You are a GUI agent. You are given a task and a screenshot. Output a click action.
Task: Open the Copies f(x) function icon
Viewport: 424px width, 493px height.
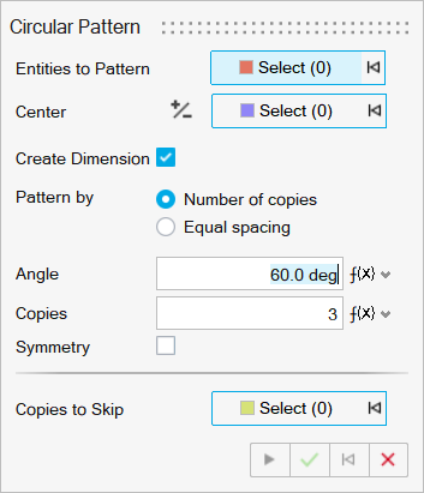[362, 314]
